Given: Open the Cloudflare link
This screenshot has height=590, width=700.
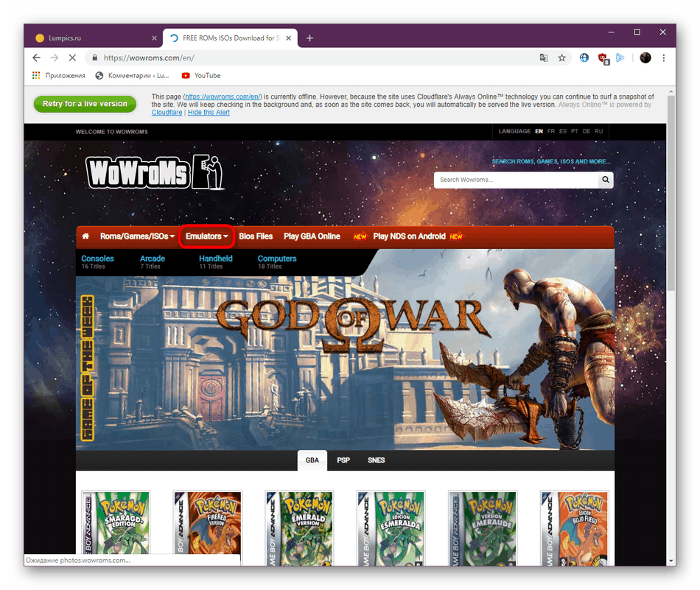Looking at the screenshot, I should (x=167, y=113).
